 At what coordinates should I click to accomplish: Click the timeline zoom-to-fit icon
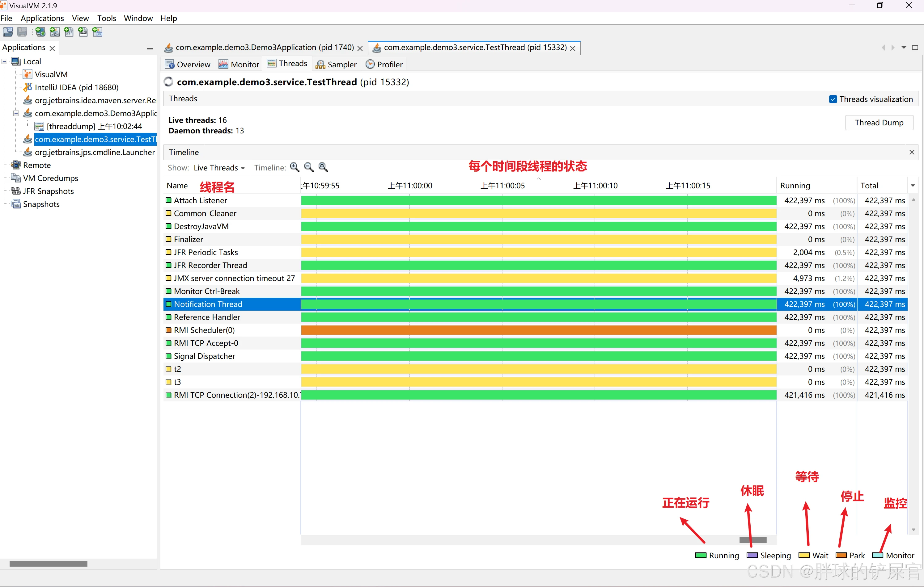point(323,167)
